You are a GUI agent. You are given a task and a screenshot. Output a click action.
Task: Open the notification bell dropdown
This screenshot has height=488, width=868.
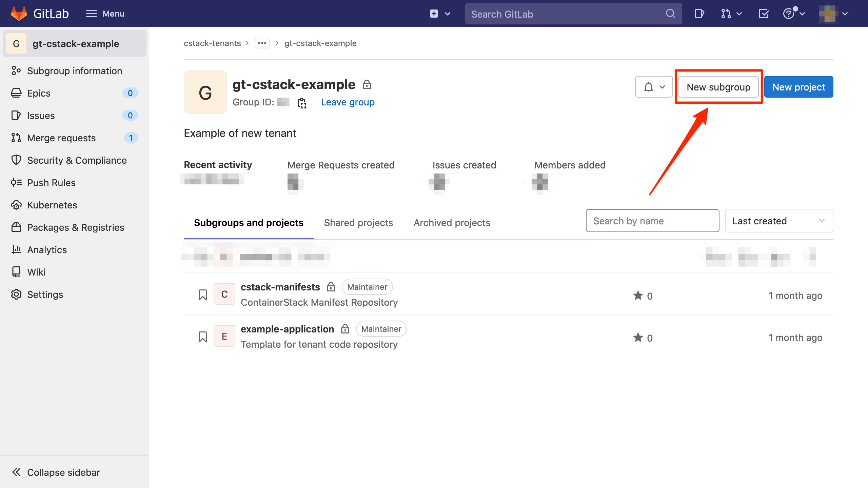653,87
